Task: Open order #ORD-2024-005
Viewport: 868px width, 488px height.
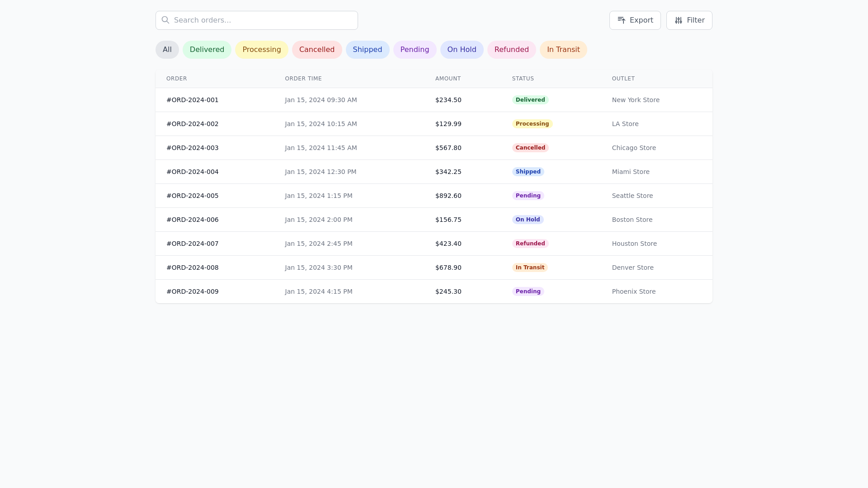Action: click(x=193, y=196)
